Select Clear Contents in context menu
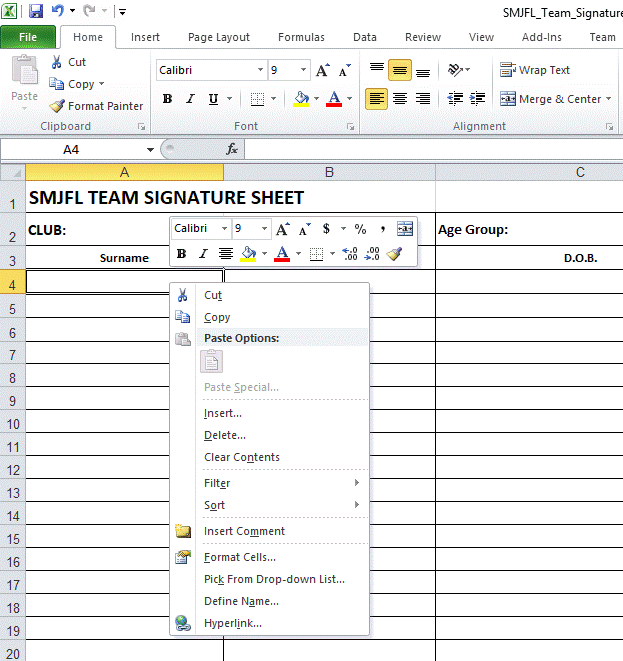 242,457
